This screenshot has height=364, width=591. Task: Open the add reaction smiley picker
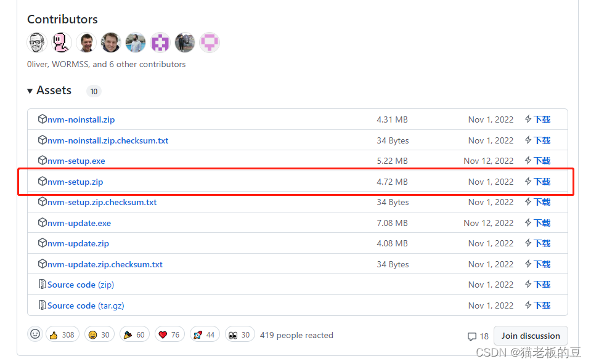35,334
